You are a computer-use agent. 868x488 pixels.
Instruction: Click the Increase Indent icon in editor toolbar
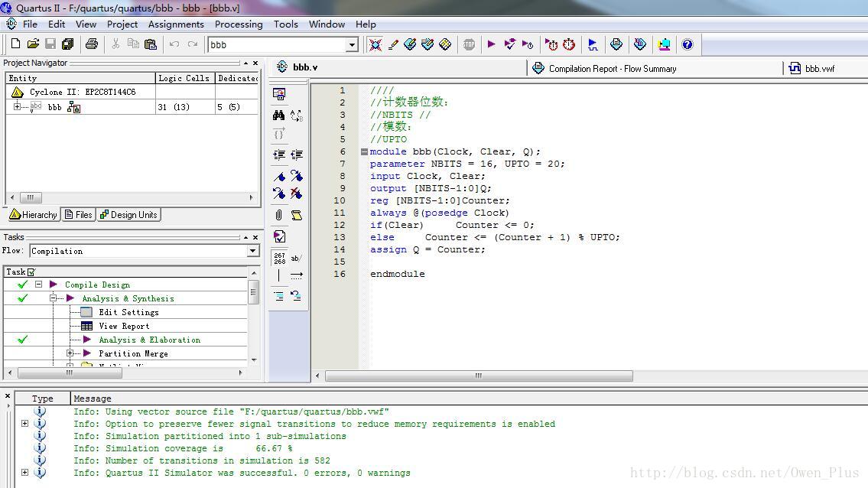click(x=279, y=155)
